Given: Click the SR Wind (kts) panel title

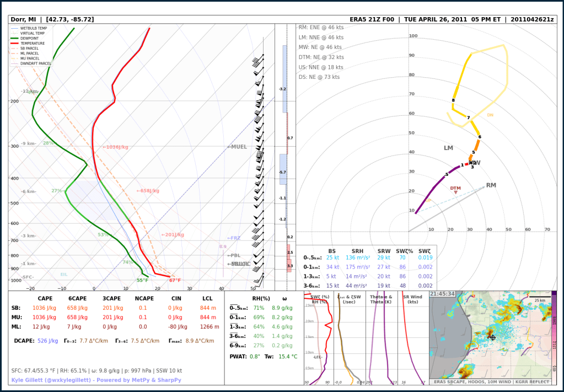Looking at the screenshot, I should pos(412,299).
